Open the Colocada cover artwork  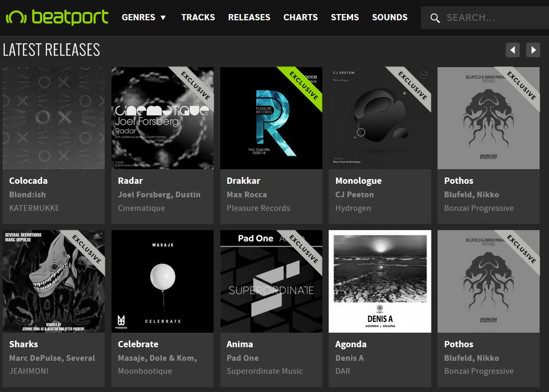(54, 118)
